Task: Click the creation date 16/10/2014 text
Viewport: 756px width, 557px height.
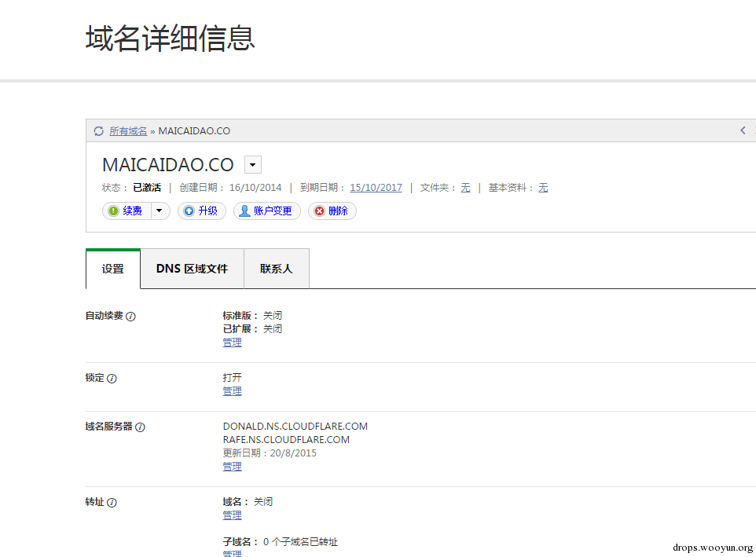Action: point(255,188)
